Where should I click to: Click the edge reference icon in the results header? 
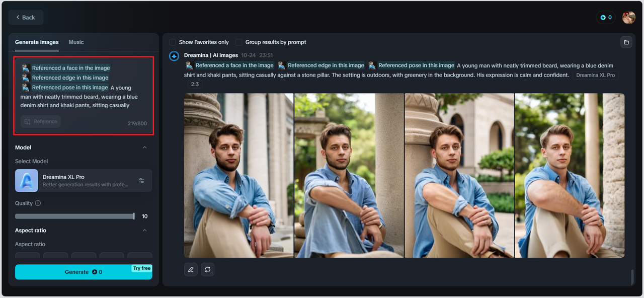pos(282,65)
